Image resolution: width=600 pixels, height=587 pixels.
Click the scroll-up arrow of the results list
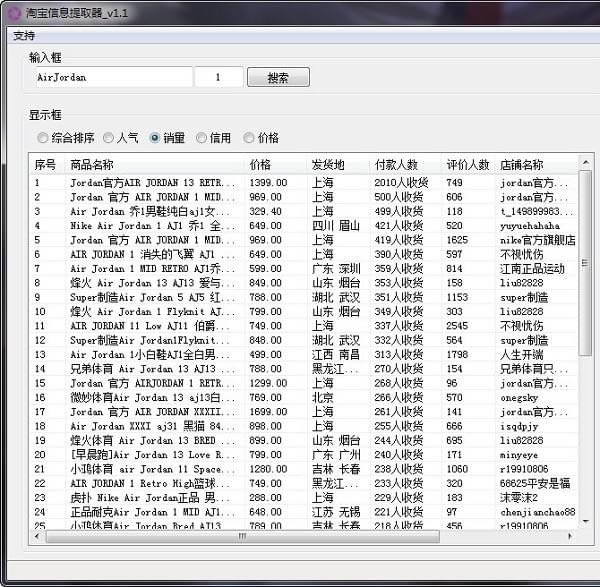click(585, 161)
